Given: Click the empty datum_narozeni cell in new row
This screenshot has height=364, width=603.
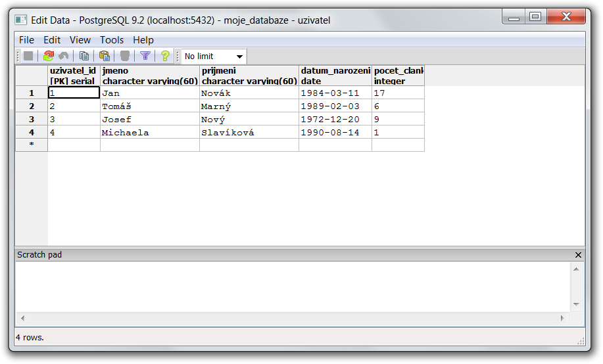Looking at the screenshot, I should [x=335, y=145].
